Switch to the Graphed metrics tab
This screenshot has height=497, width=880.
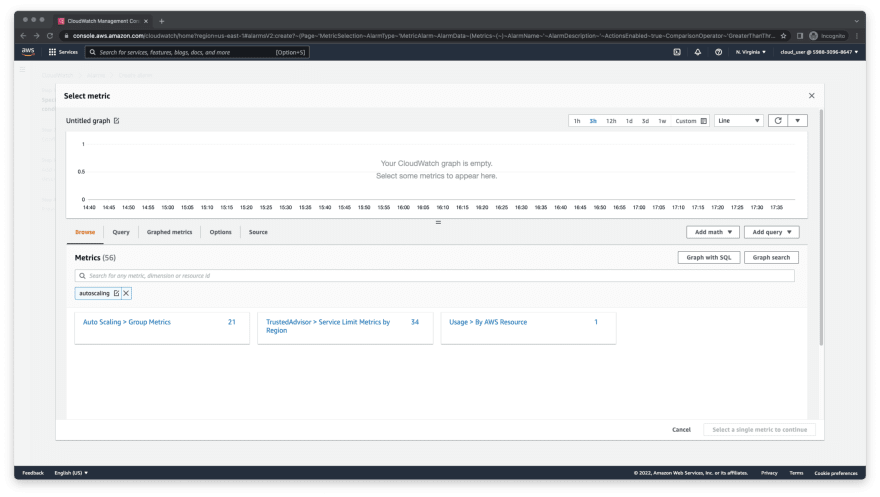click(x=169, y=232)
